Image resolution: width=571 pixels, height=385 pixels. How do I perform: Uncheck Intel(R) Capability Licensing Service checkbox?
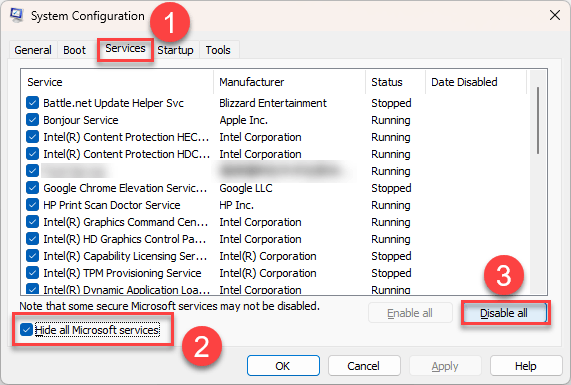(32, 256)
